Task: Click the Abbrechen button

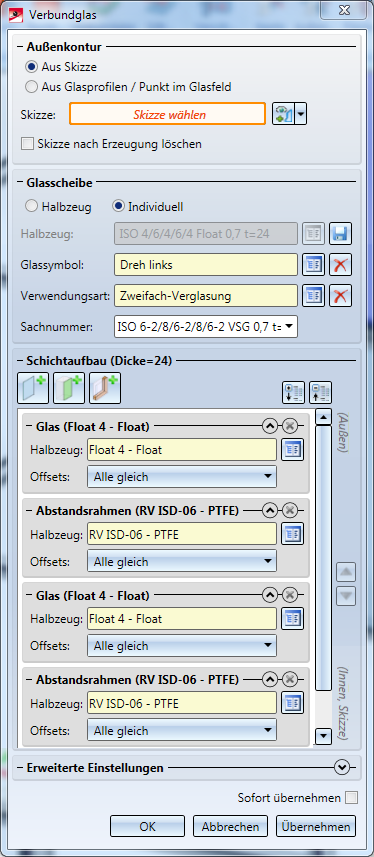Action: 230,827
